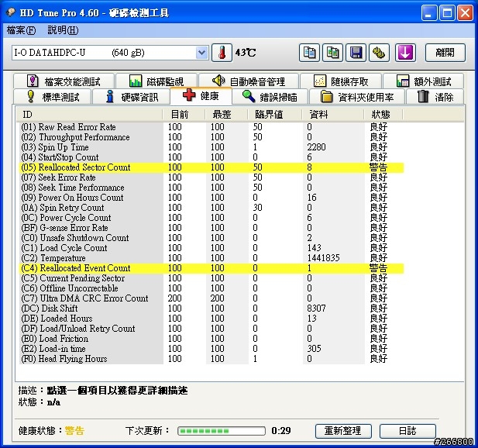
Task: Switch to the 額外測試 tab
Action: tap(424, 81)
